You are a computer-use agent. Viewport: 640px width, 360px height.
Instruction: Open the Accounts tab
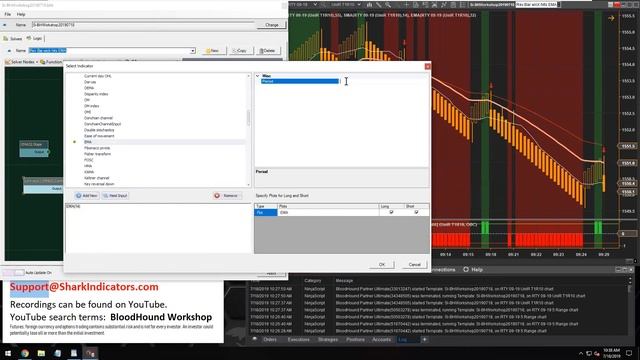point(382,340)
